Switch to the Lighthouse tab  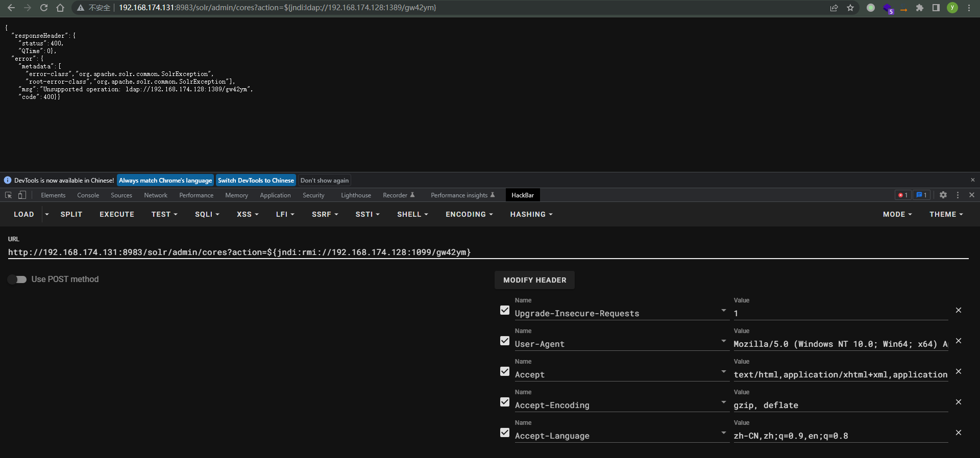pyautogui.click(x=356, y=195)
